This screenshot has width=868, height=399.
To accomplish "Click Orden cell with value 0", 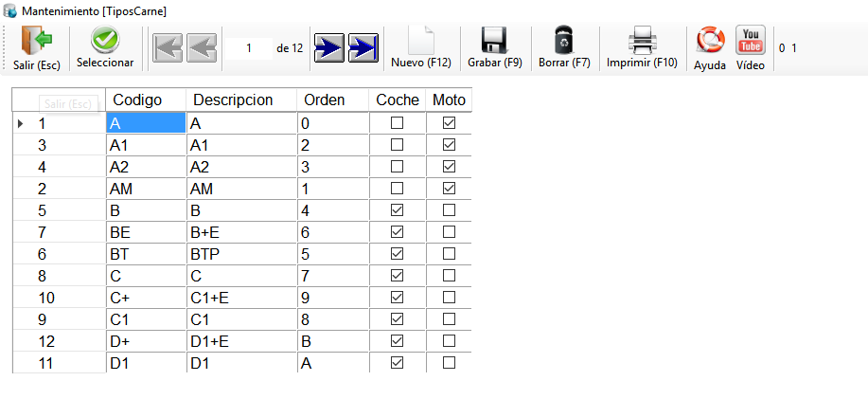I will (332, 123).
